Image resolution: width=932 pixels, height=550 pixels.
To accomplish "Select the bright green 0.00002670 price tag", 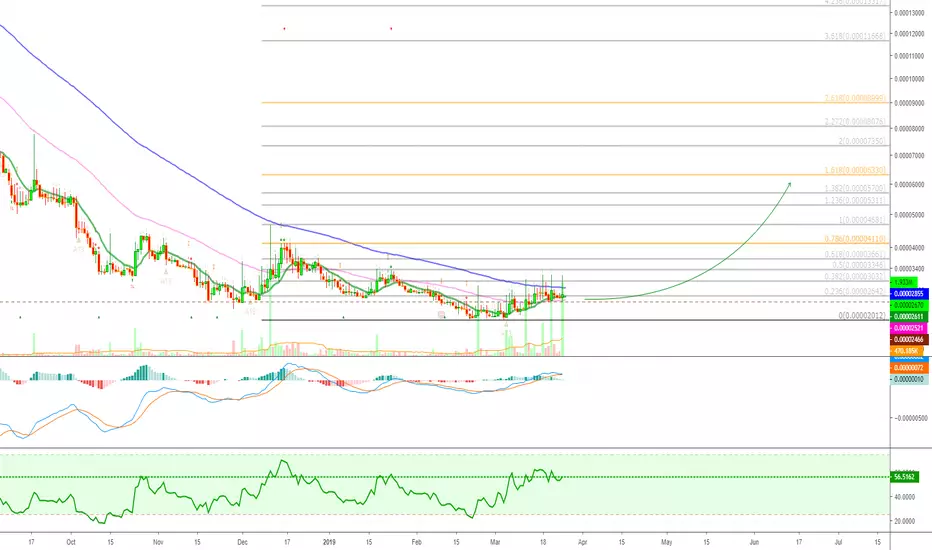I will (909, 305).
